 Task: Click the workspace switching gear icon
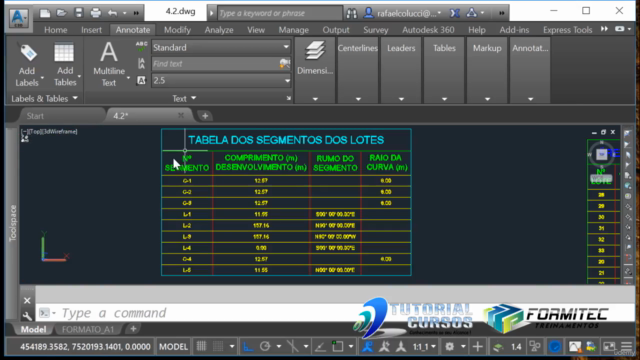click(449, 347)
